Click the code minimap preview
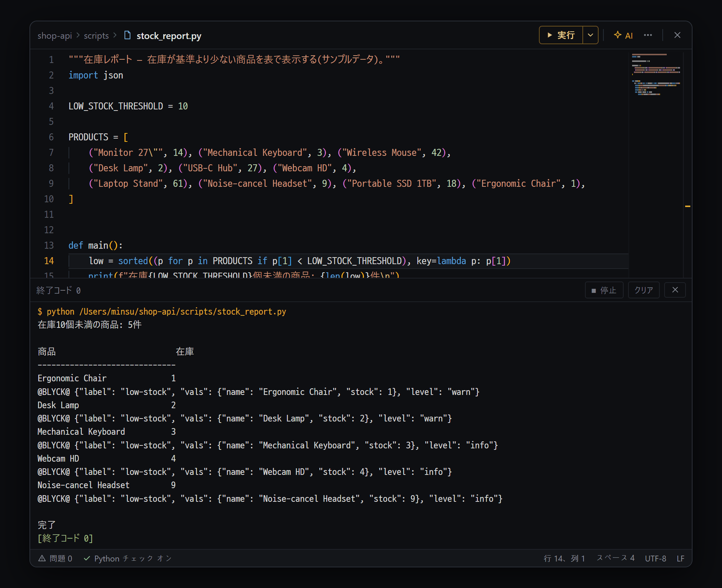722x588 pixels. (656, 74)
